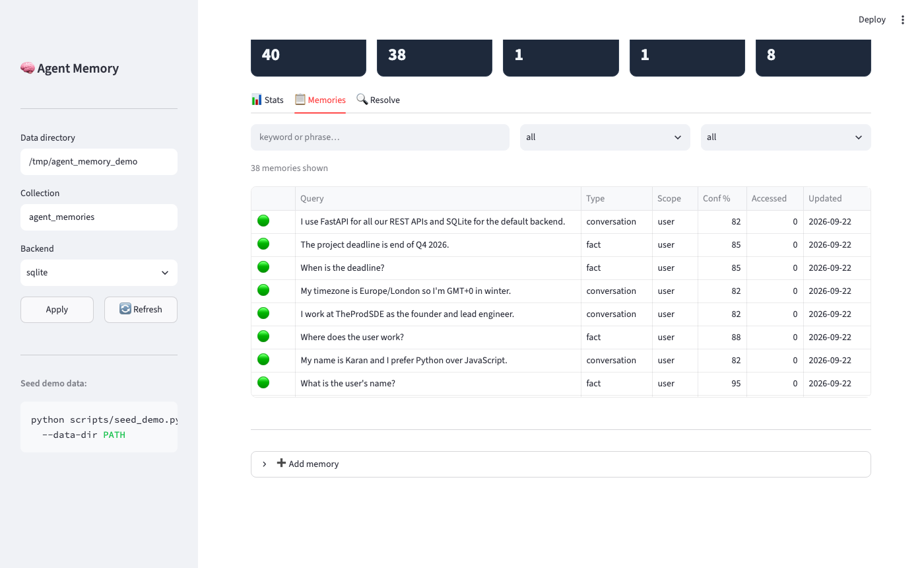
Task: Open the Backend sqlite dropdown
Action: point(99,272)
